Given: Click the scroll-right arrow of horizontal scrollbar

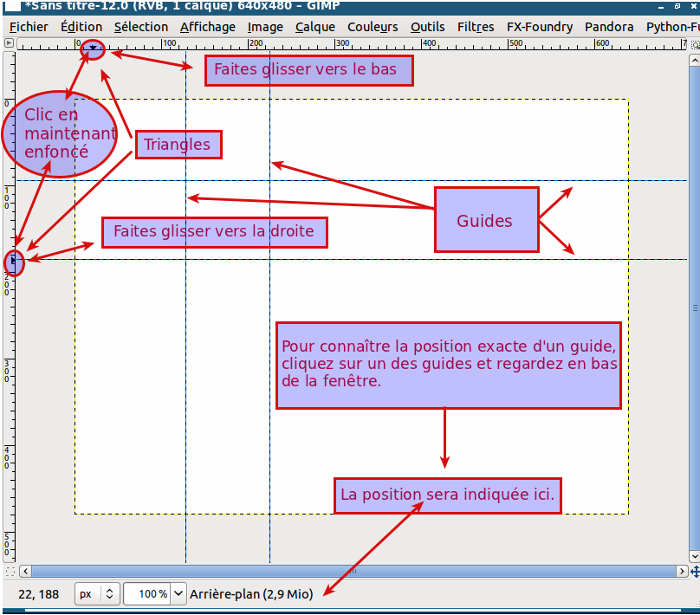Looking at the screenshot, I should click(x=682, y=572).
